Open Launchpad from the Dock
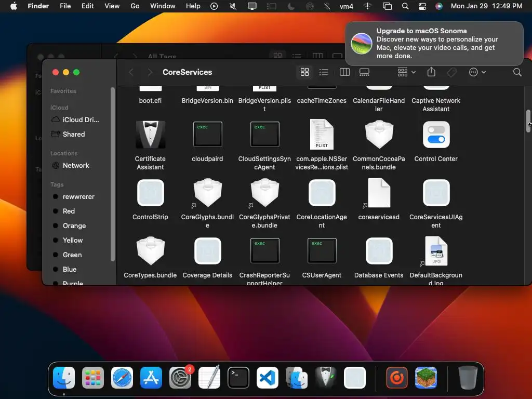The width and height of the screenshot is (532, 399). coord(92,378)
